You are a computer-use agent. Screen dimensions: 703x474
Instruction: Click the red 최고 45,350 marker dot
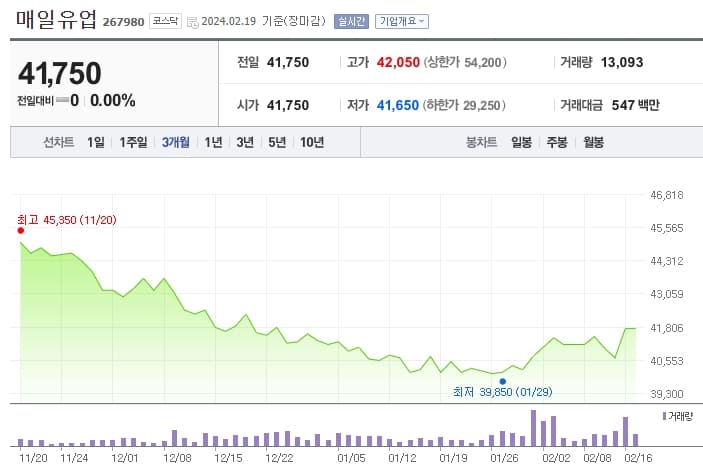tap(21, 230)
